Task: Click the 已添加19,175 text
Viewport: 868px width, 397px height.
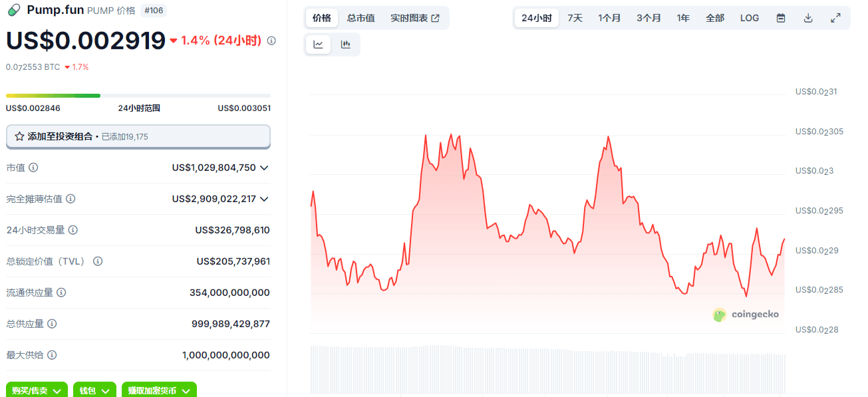Action: 125,137
